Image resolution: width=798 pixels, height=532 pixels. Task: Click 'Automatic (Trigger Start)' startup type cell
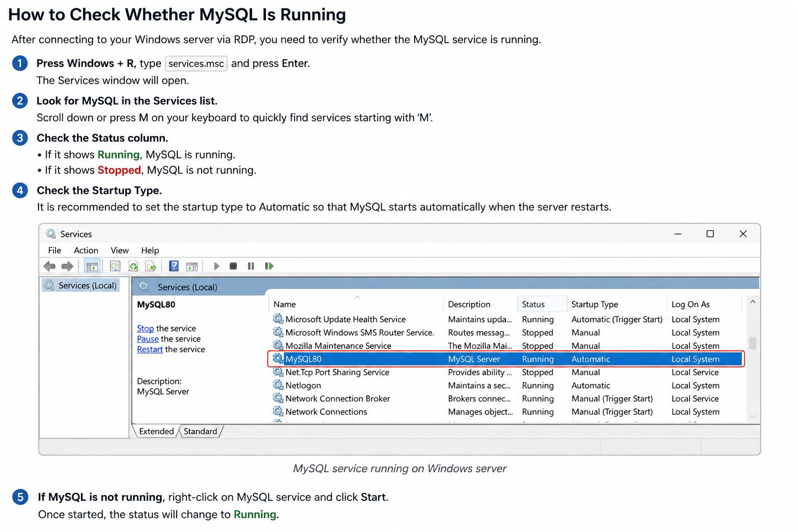click(617, 320)
